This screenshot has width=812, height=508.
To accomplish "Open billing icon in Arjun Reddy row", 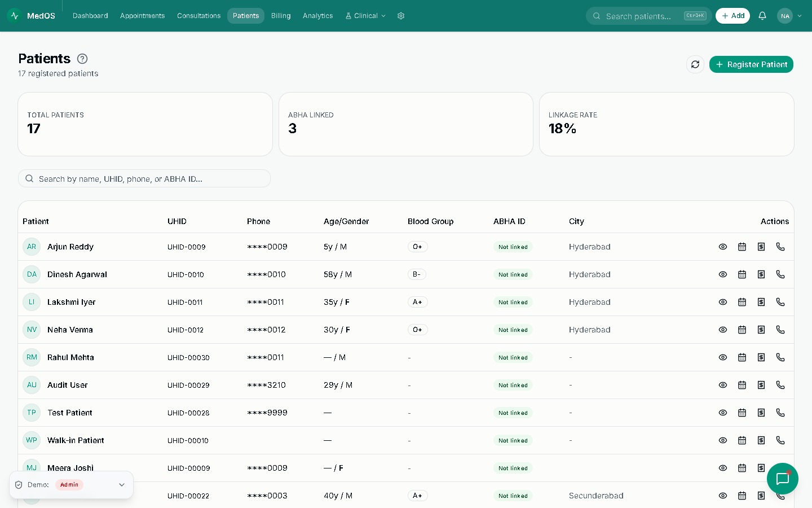I will [761, 247].
